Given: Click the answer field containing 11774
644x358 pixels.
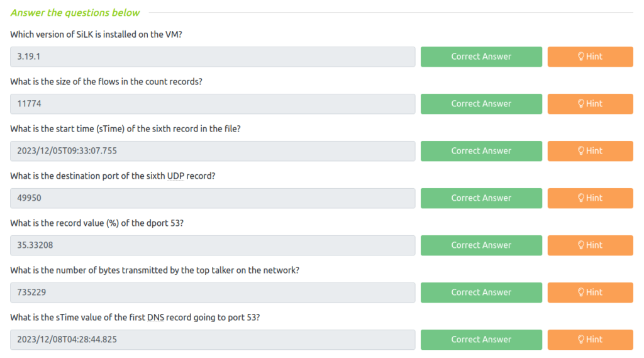Looking at the screenshot, I should (x=213, y=104).
